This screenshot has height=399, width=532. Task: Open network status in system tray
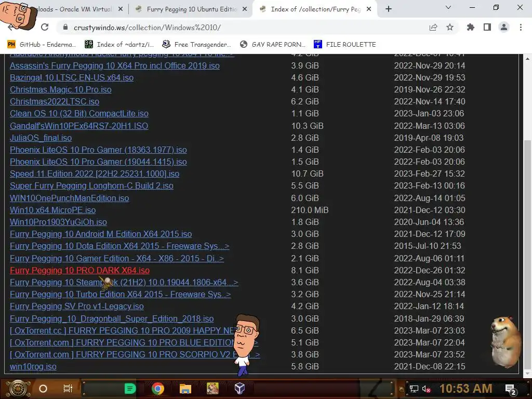[414, 389]
